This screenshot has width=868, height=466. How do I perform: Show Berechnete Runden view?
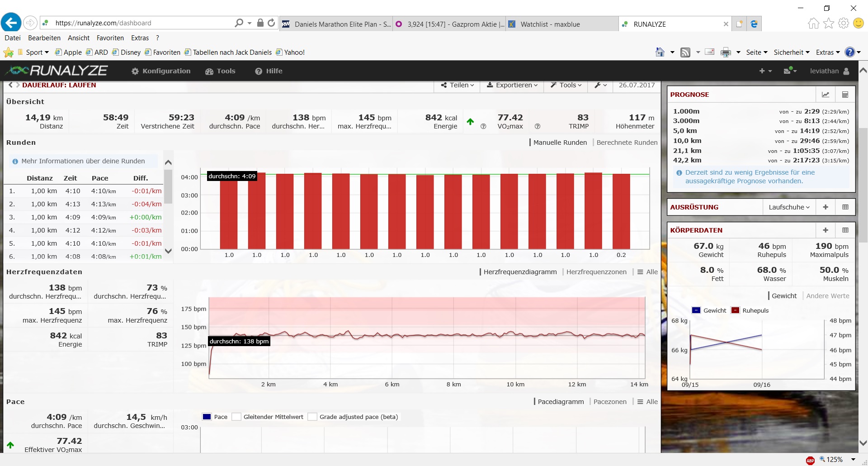coord(627,143)
